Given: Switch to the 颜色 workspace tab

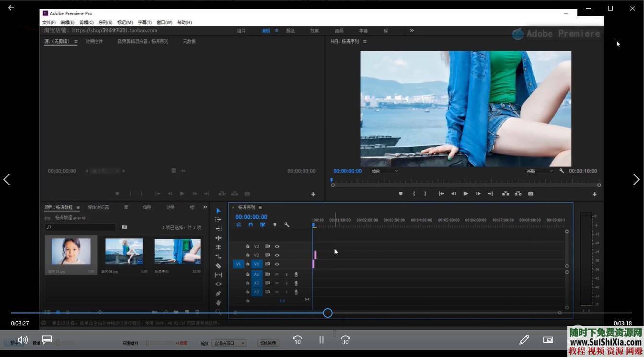Looking at the screenshot, I should pos(289,30).
